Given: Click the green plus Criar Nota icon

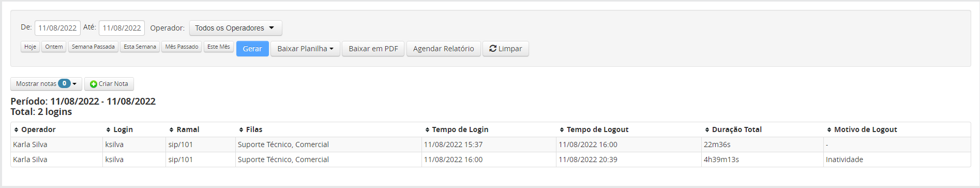Looking at the screenshot, I should pyautogui.click(x=94, y=84).
